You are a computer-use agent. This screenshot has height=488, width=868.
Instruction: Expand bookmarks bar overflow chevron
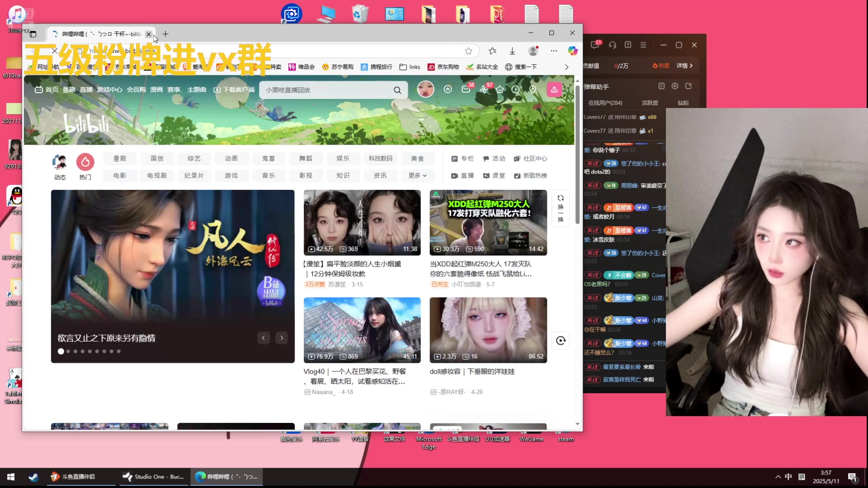point(567,67)
